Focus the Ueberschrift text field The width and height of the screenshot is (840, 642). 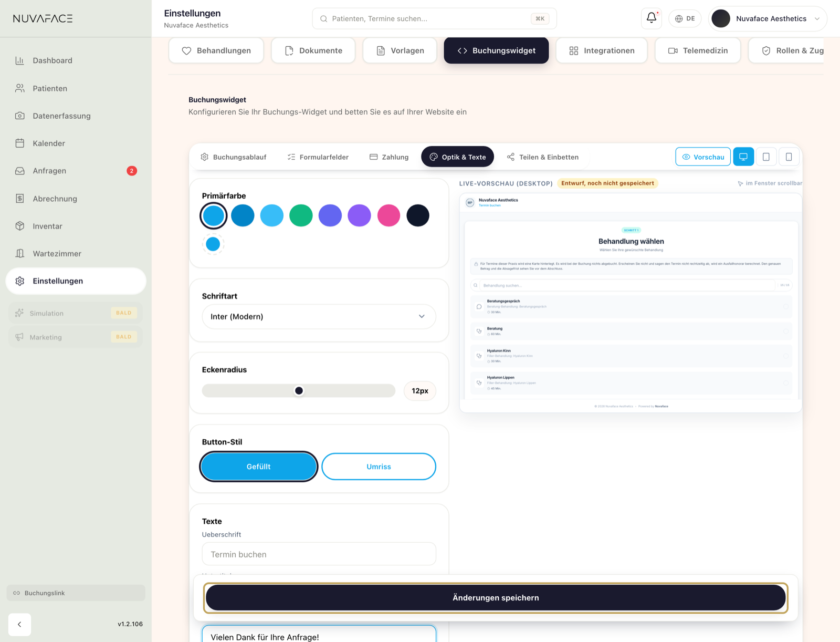click(x=319, y=554)
